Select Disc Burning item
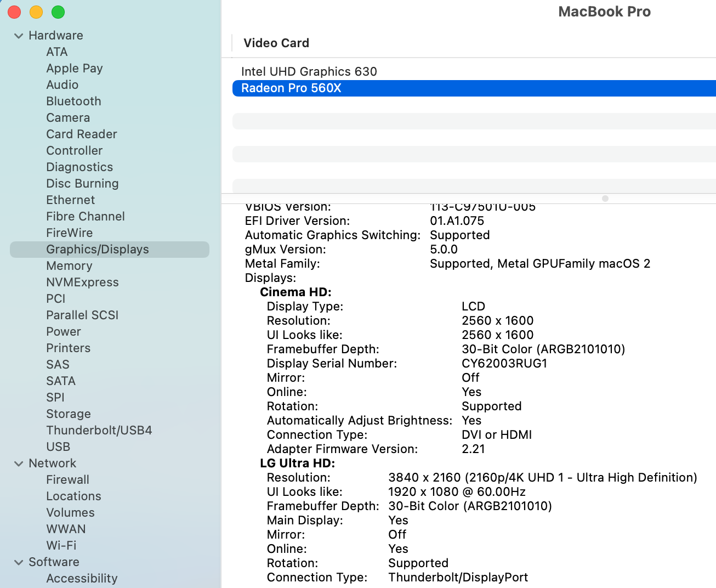716x588 pixels. (x=82, y=184)
